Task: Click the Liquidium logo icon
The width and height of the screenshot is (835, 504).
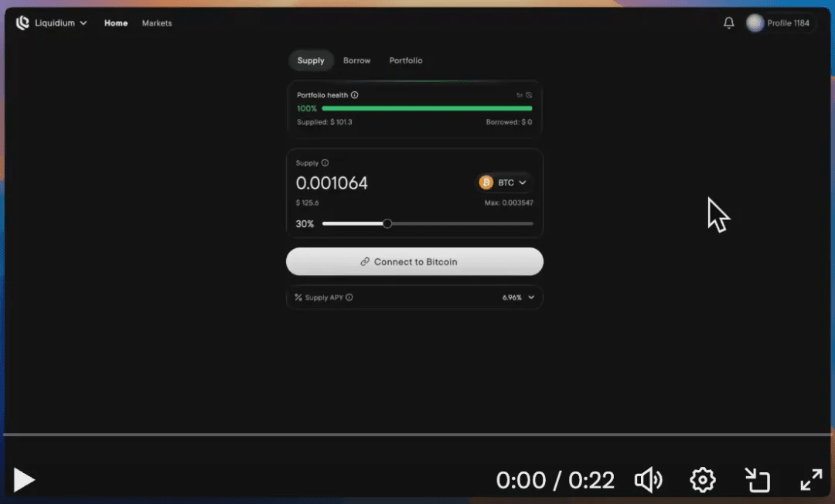Action: pyautogui.click(x=22, y=23)
